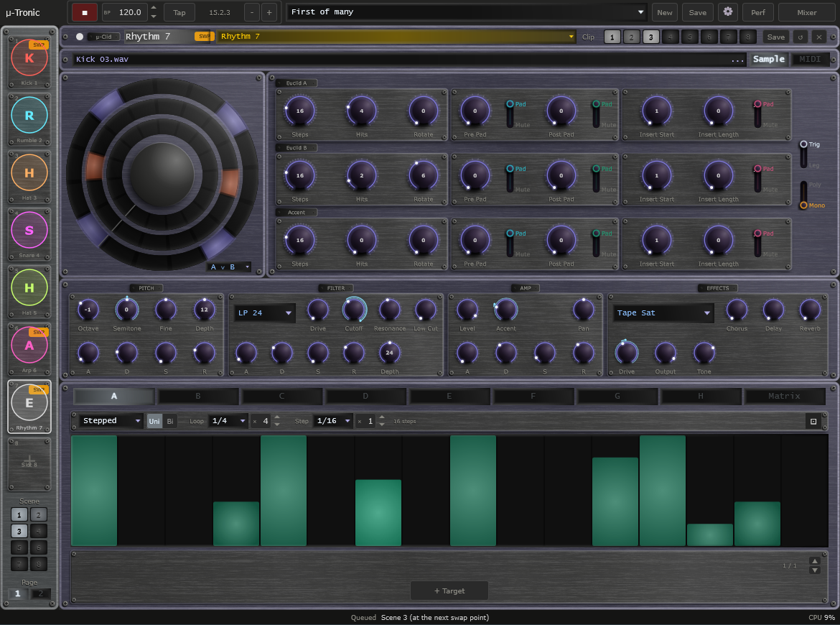Toggle Euclid B Pre Pad Pad/Mute switch

point(510,178)
